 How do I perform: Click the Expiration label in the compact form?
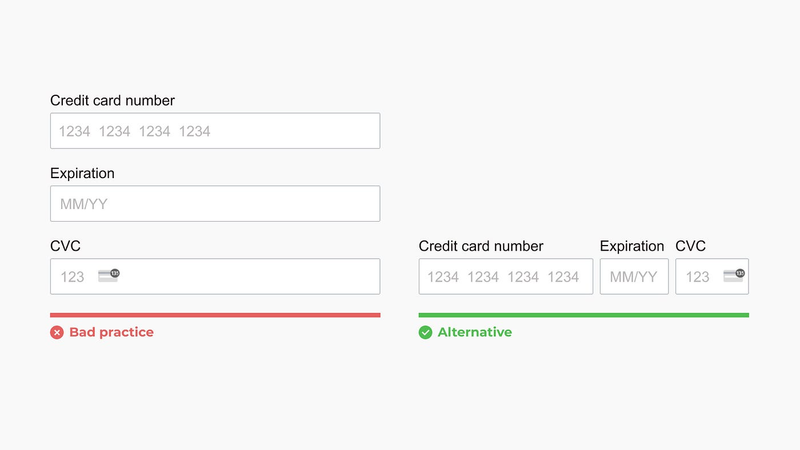click(x=632, y=246)
